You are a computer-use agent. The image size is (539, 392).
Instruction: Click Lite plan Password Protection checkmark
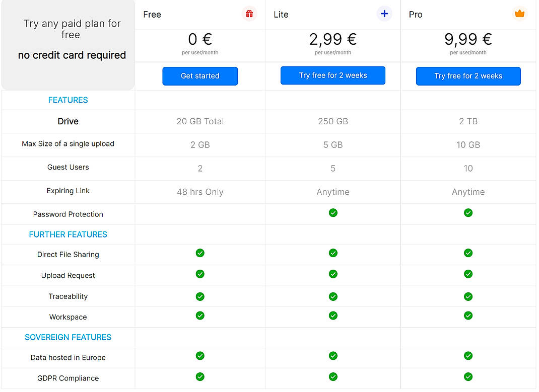(333, 213)
